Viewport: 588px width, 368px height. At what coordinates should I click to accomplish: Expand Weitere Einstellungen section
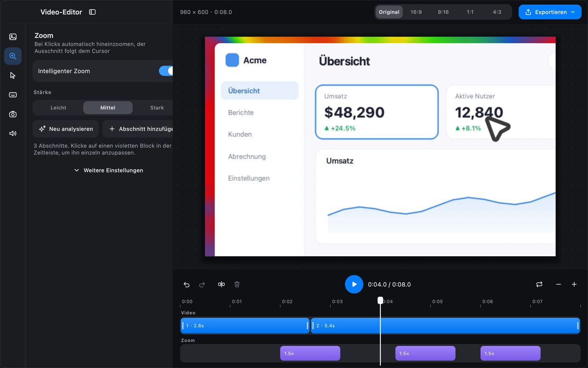[108, 170]
